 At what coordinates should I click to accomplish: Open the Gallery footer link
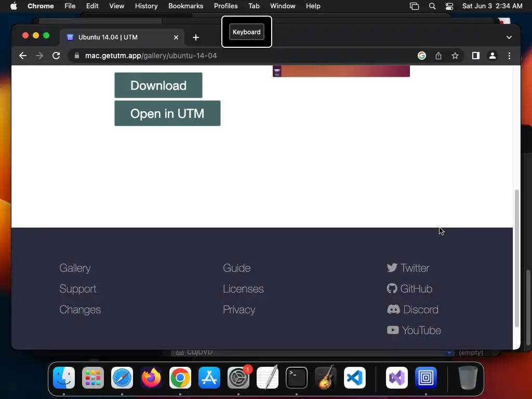pyautogui.click(x=75, y=268)
